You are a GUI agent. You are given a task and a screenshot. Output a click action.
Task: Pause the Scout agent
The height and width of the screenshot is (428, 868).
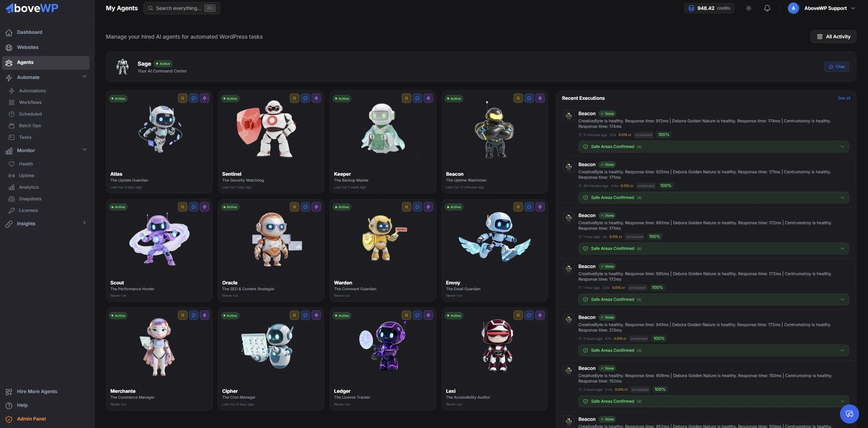(182, 207)
